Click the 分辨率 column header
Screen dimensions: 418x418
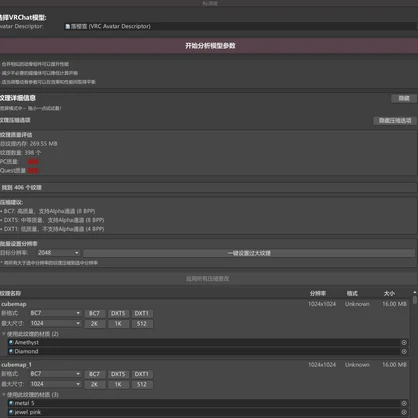tap(317, 293)
